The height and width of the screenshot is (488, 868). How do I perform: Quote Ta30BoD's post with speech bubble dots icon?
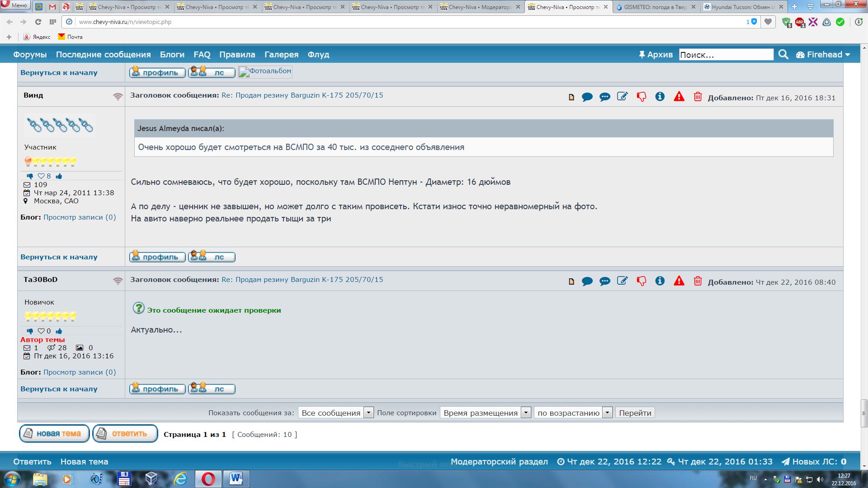point(604,281)
